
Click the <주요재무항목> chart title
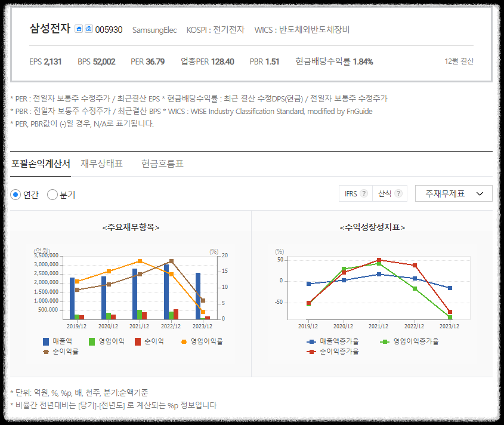pyautogui.click(x=131, y=227)
